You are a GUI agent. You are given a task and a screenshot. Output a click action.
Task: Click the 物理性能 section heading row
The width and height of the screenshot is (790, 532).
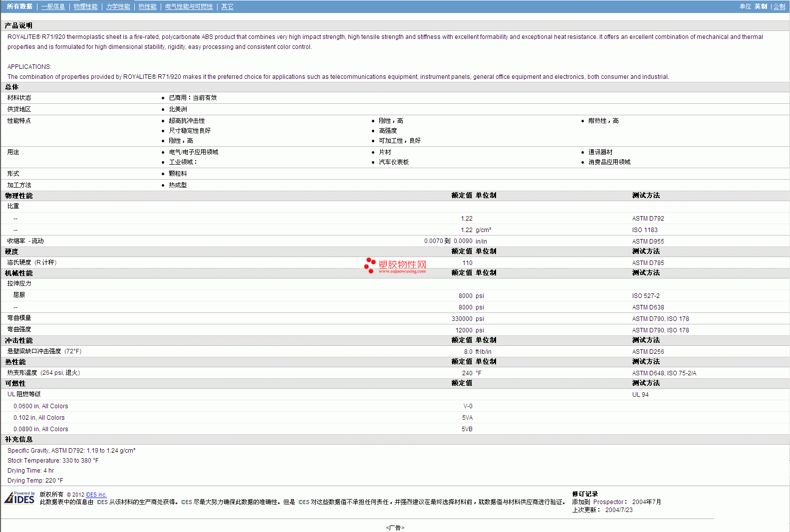point(18,196)
